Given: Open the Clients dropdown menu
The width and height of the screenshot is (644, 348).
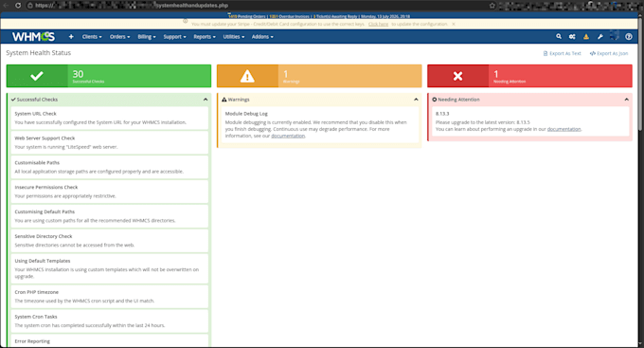Looking at the screenshot, I should click(92, 37).
